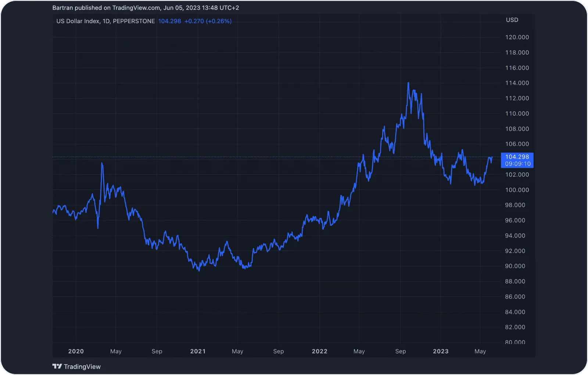
Task: Click the 82.000 price axis label
Action: point(515,327)
